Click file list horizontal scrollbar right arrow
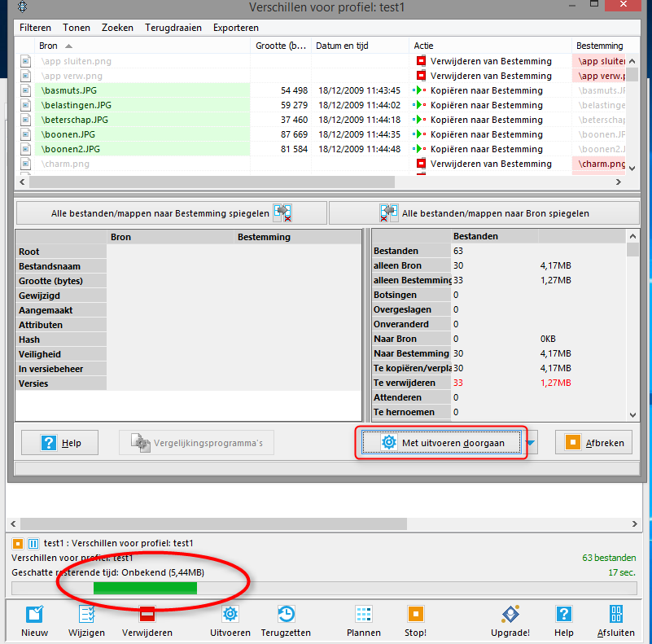The width and height of the screenshot is (652, 644). (x=619, y=182)
